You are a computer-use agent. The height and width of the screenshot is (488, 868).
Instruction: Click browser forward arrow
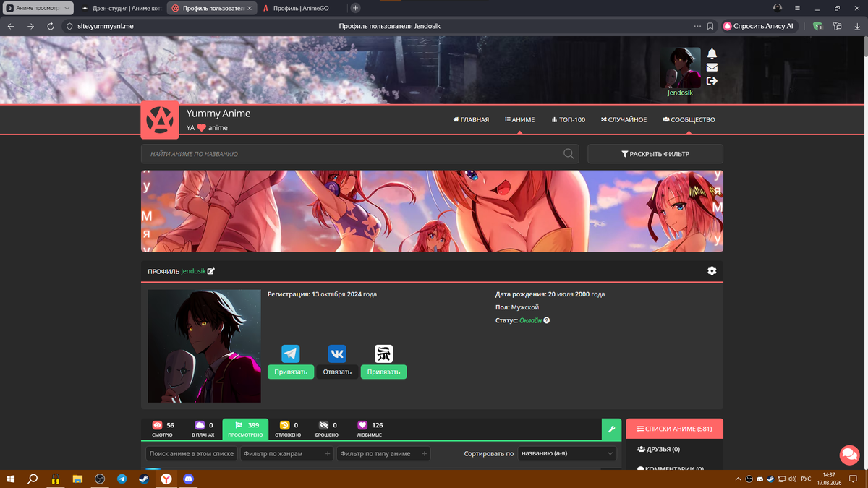pyautogui.click(x=30, y=26)
